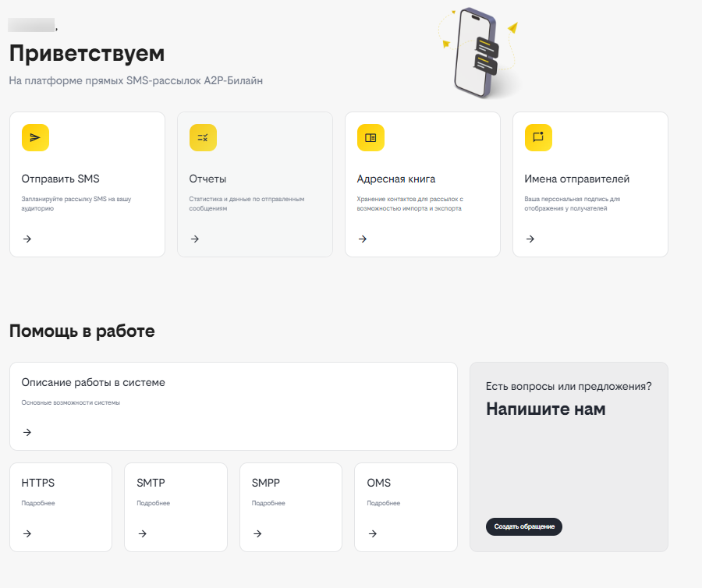
Task: Click the Напишите нам heading
Action: pyautogui.click(x=546, y=409)
